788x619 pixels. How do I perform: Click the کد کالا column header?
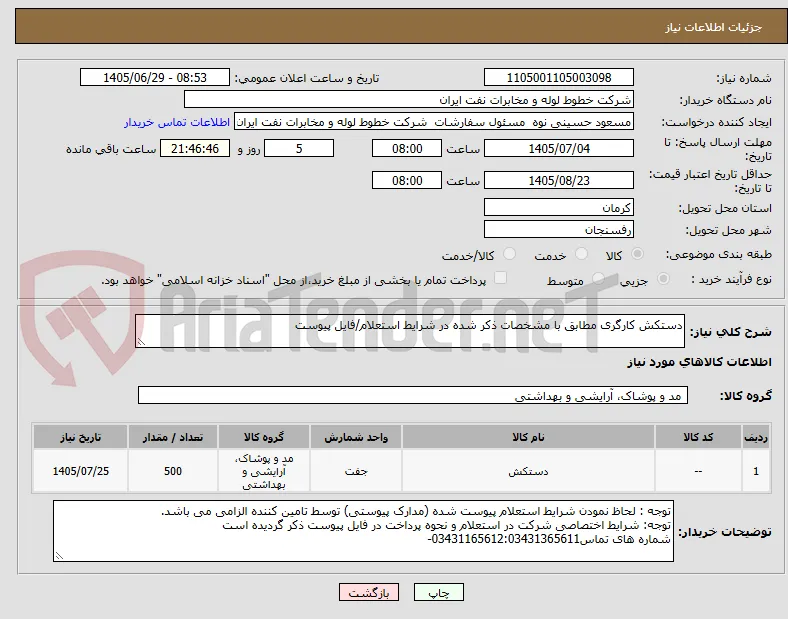click(x=698, y=437)
